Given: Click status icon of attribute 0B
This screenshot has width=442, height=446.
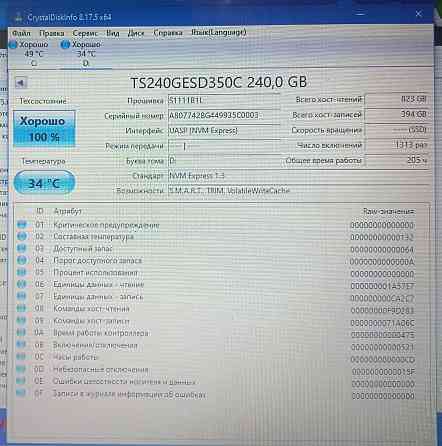Looking at the screenshot, I should 21,345.
